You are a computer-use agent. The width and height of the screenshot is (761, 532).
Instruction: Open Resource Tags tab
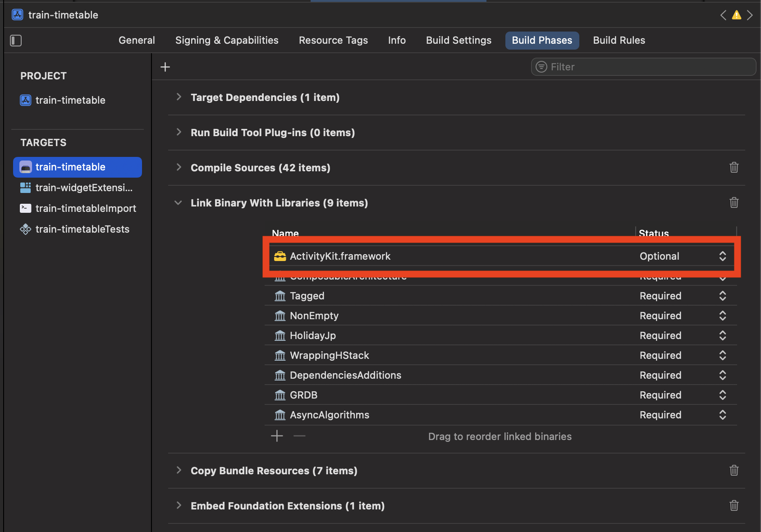(x=333, y=40)
